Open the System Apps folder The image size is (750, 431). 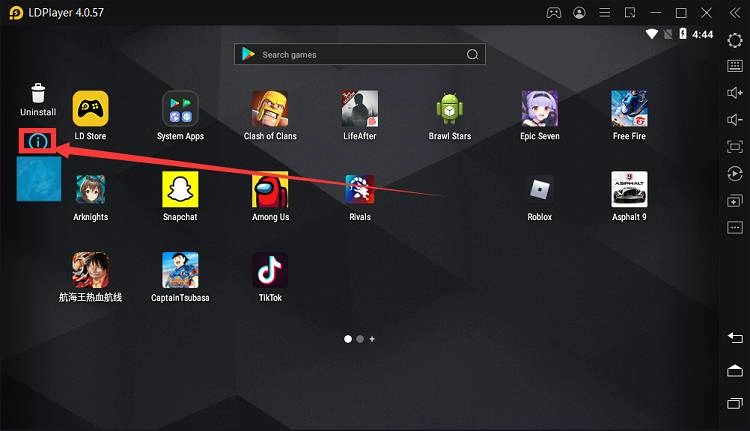pos(180,109)
